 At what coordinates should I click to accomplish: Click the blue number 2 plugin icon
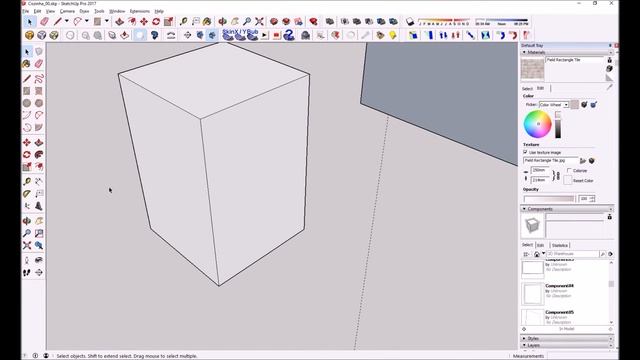(289, 35)
